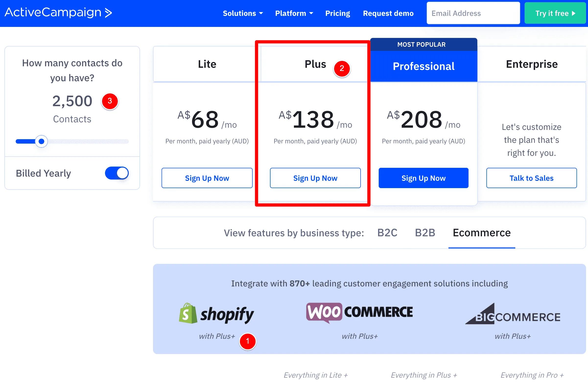This screenshot has height=386, width=588.
Task: Click the Try it free button
Action: click(555, 13)
